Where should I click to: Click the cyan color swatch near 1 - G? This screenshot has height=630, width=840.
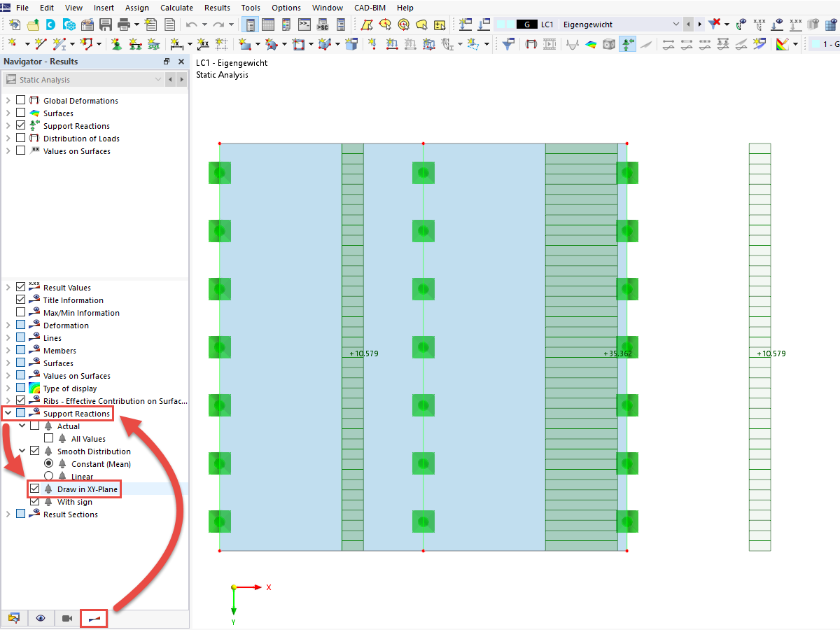(x=815, y=43)
